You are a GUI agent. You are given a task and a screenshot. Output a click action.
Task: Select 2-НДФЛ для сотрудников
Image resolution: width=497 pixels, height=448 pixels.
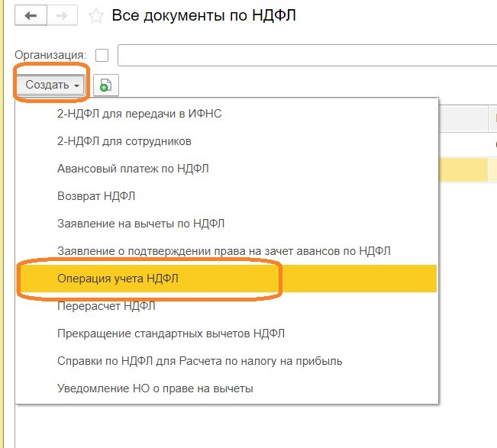click(x=227, y=141)
